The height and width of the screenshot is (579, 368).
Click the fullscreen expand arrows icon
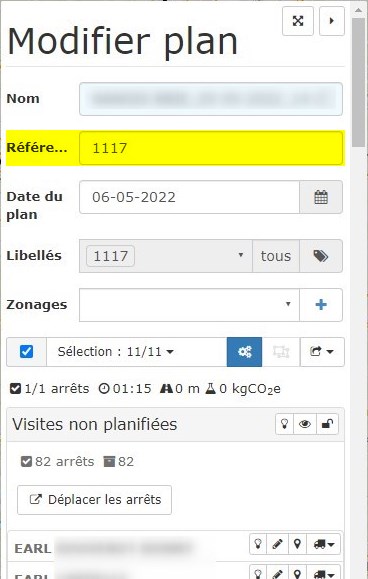click(298, 21)
